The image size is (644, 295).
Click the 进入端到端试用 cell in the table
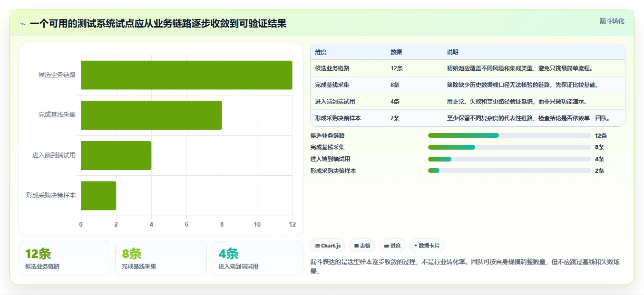click(x=335, y=102)
